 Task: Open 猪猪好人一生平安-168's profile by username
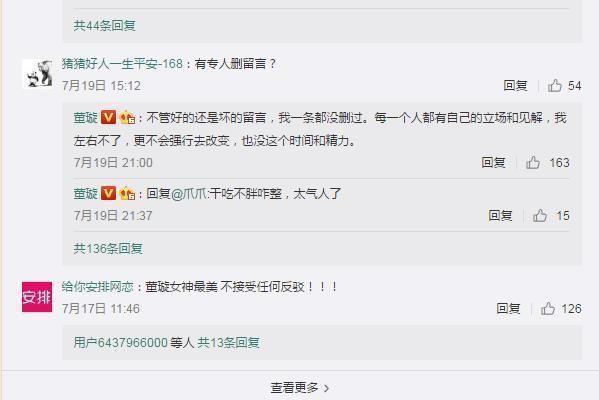[x=122, y=63]
